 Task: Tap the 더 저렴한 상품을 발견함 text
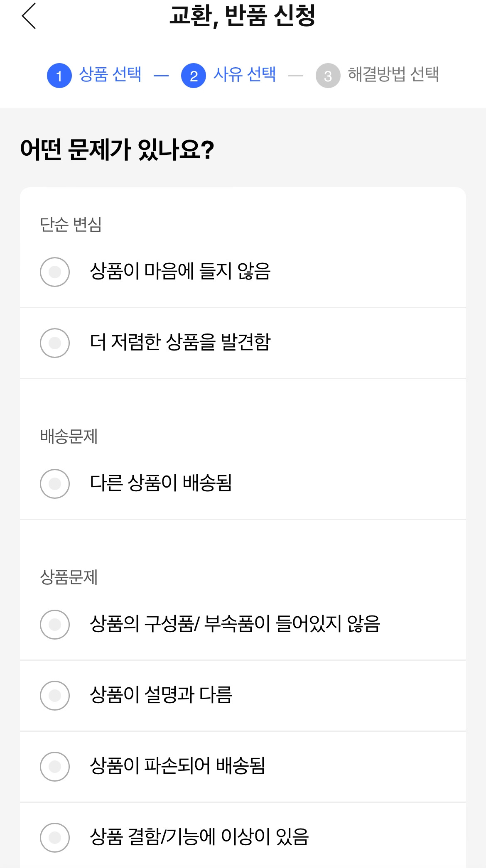pyautogui.click(x=180, y=343)
